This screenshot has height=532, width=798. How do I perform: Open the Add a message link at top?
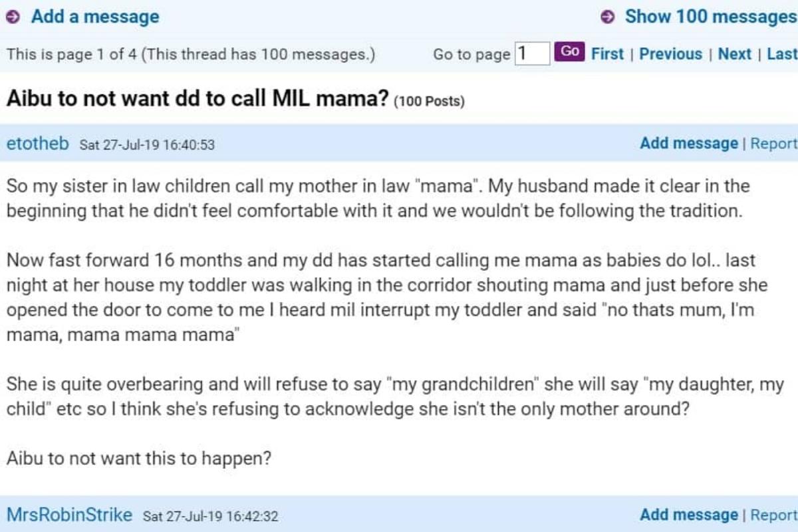(94, 17)
